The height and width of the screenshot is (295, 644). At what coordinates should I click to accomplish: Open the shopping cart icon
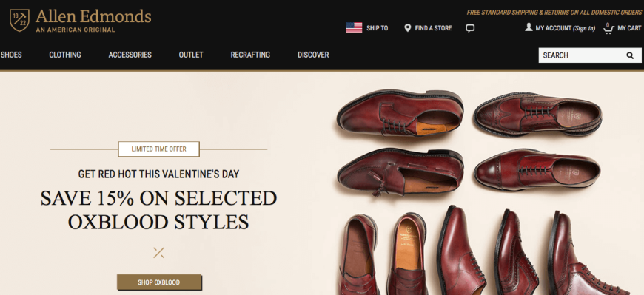click(x=608, y=28)
